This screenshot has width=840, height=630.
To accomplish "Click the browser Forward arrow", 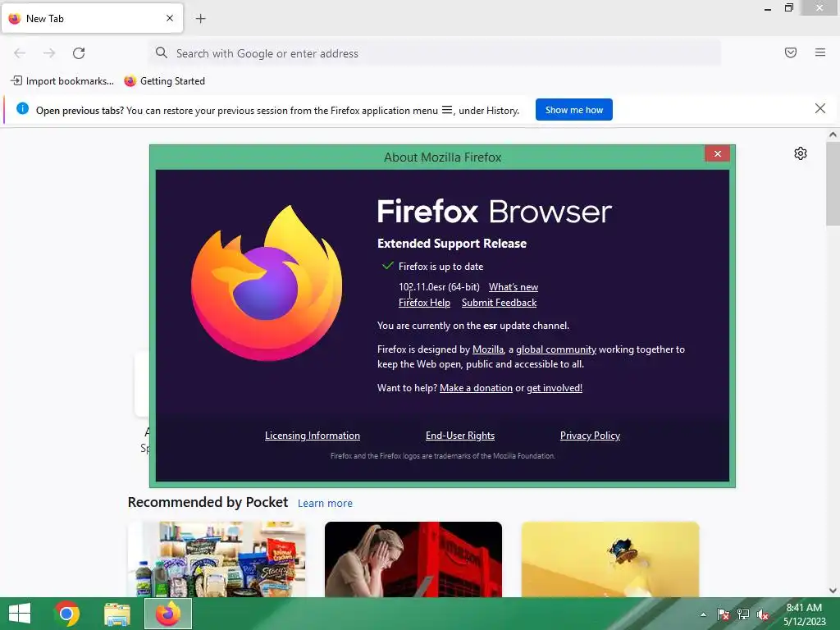I will (x=49, y=53).
